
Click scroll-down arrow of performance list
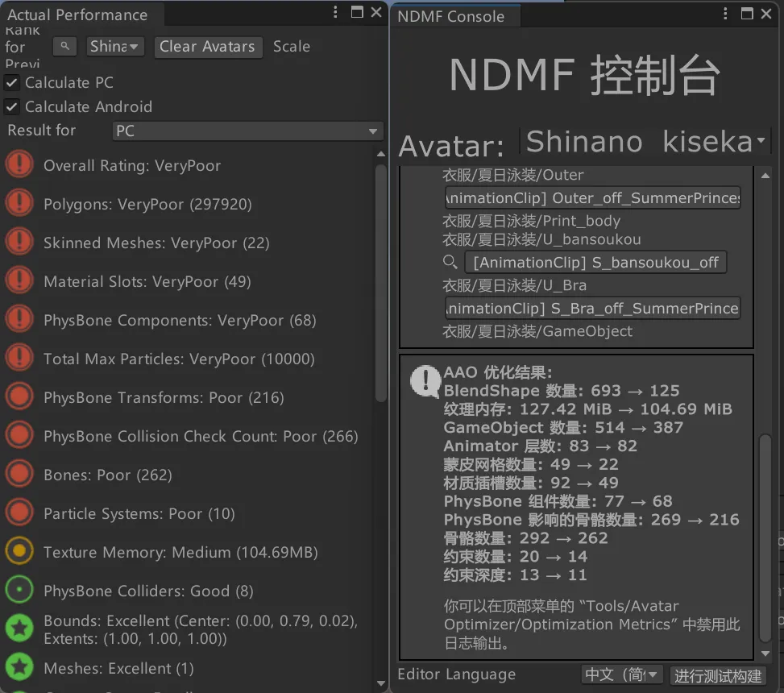click(380, 683)
